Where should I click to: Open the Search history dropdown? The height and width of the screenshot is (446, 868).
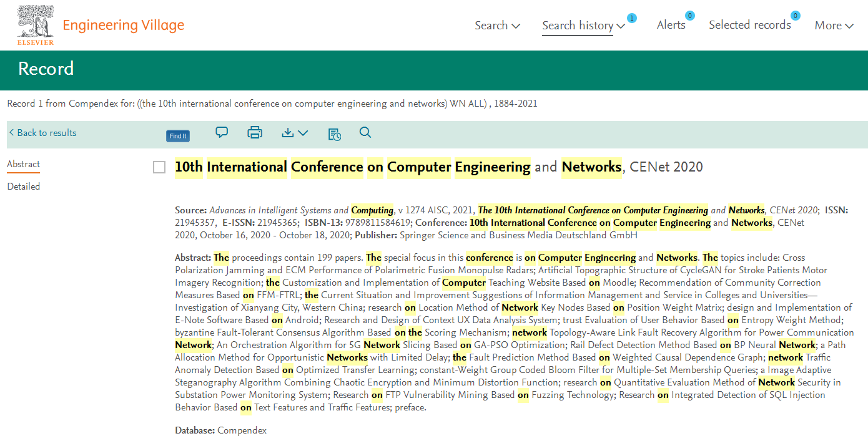pos(583,26)
